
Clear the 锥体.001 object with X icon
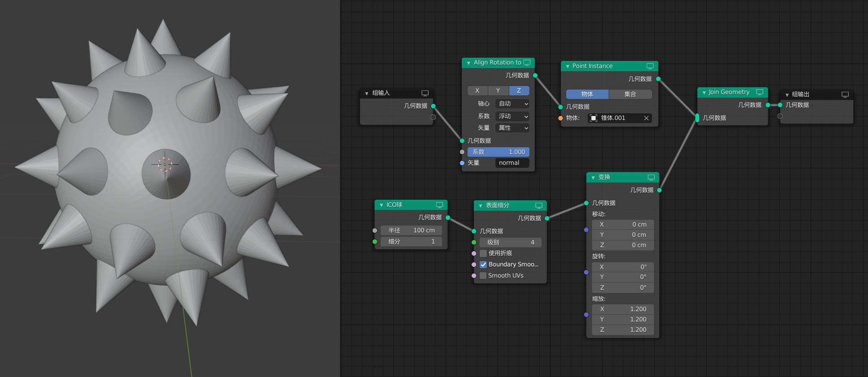(646, 118)
